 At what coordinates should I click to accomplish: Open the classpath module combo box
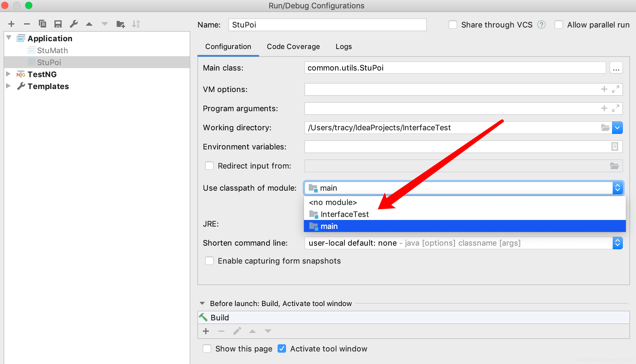pos(464,188)
